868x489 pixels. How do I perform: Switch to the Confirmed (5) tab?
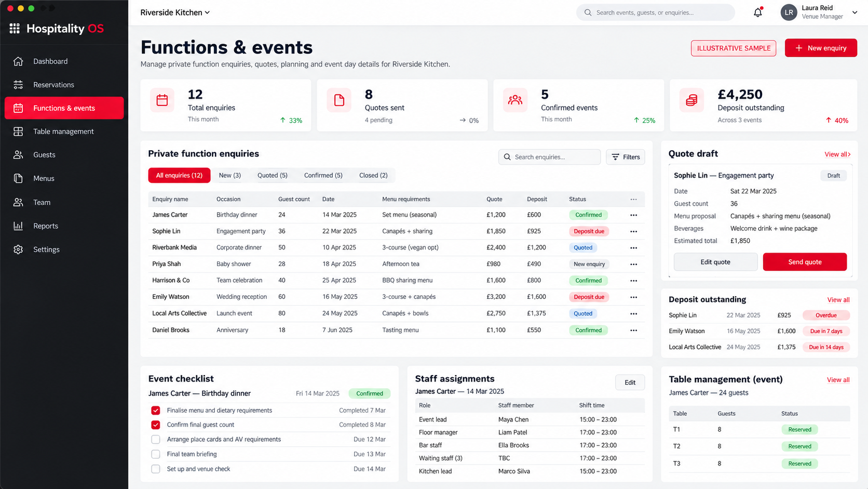pyautogui.click(x=323, y=176)
